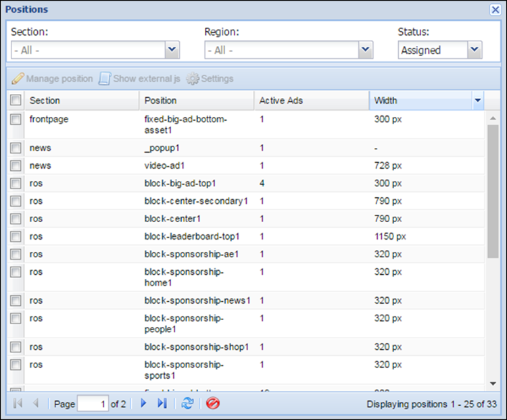This screenshot has width=507, height=420.
Task: Click the Section combo box field
Action: (89, 50)
